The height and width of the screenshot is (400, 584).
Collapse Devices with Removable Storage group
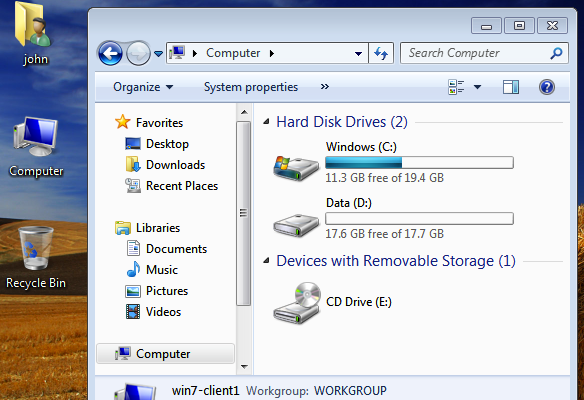click(266, 261)
